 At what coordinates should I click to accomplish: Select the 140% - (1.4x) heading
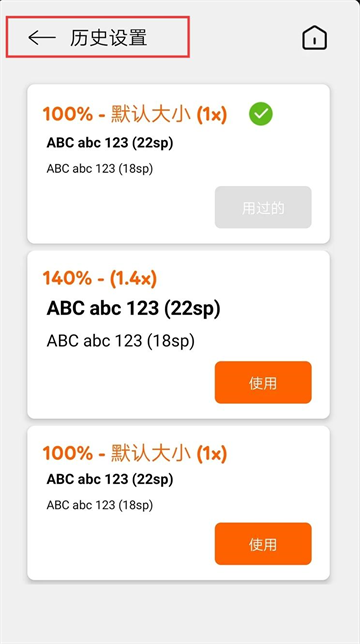pyautogui.click(x=100, y=278)
